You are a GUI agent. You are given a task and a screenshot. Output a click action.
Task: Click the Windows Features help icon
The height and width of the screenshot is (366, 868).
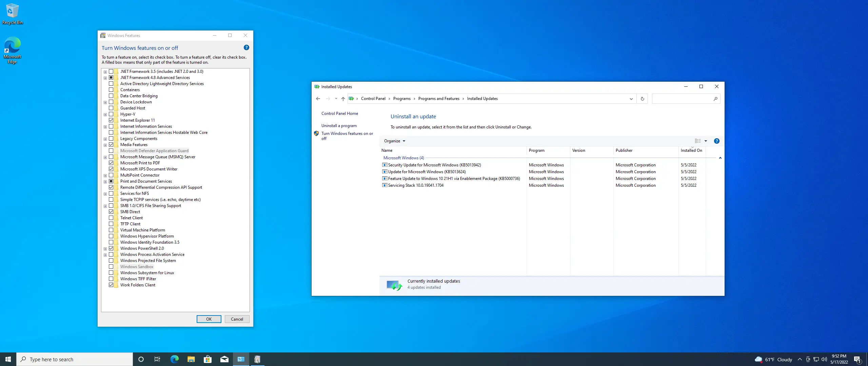pyautogui.click(x=246, y=48)
